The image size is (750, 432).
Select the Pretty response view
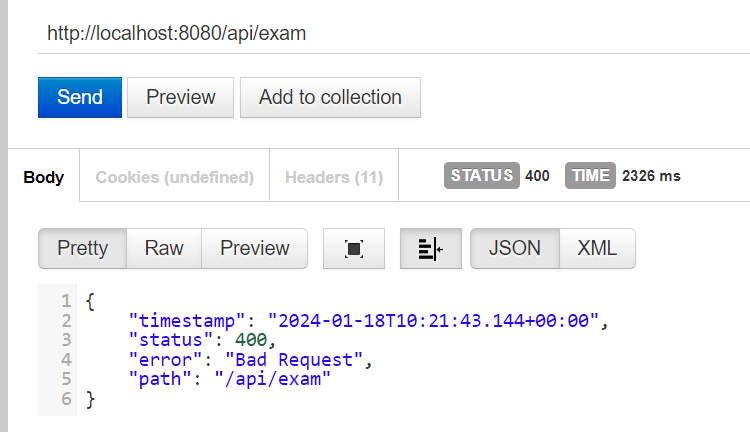(82, 248)
